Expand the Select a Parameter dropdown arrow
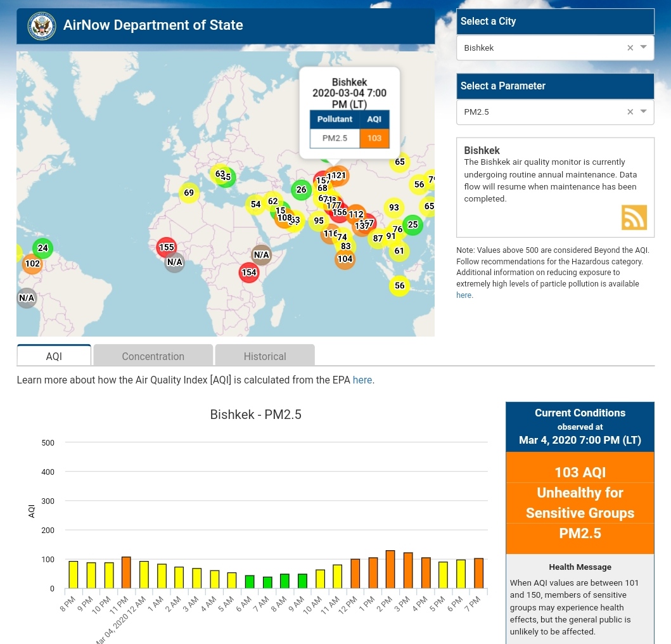 pyautogui.click(x=644, y=112)
